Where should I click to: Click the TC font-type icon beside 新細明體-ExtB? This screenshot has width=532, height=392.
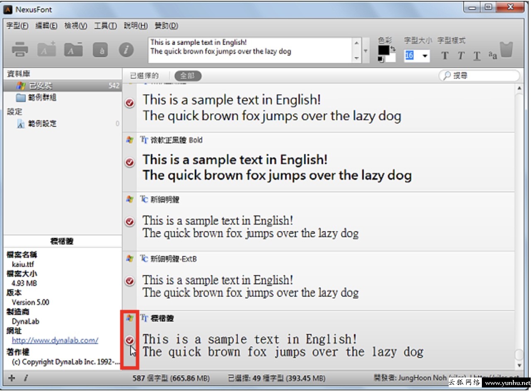144,259
